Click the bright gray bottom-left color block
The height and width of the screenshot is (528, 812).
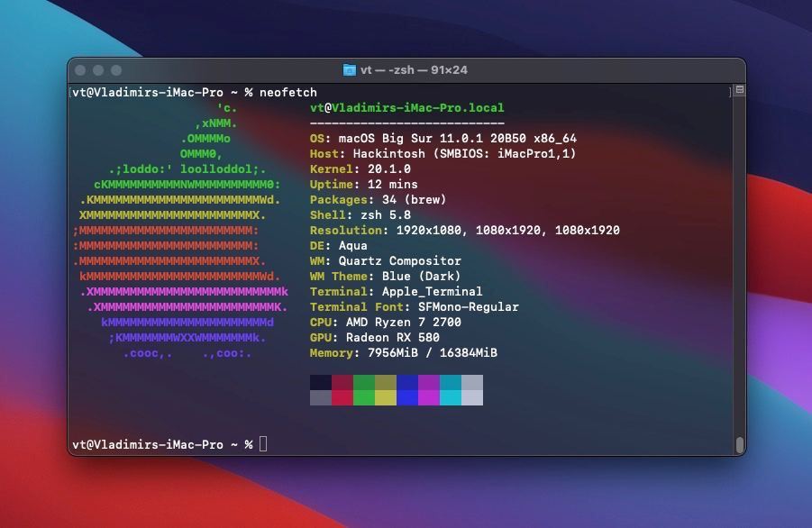(x=321, y=398)
